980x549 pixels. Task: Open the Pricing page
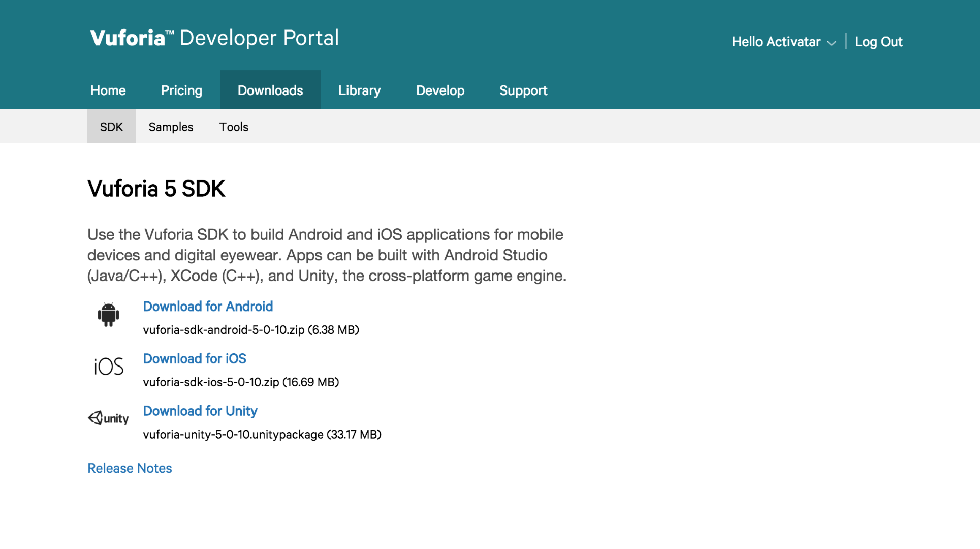181,90
